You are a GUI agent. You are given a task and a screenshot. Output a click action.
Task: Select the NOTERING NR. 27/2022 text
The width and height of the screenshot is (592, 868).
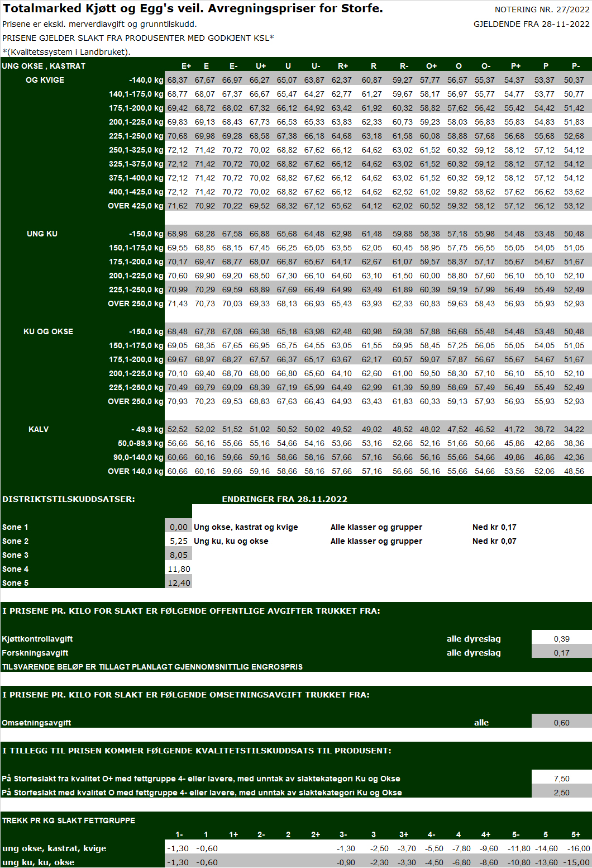tap(542, 10)
